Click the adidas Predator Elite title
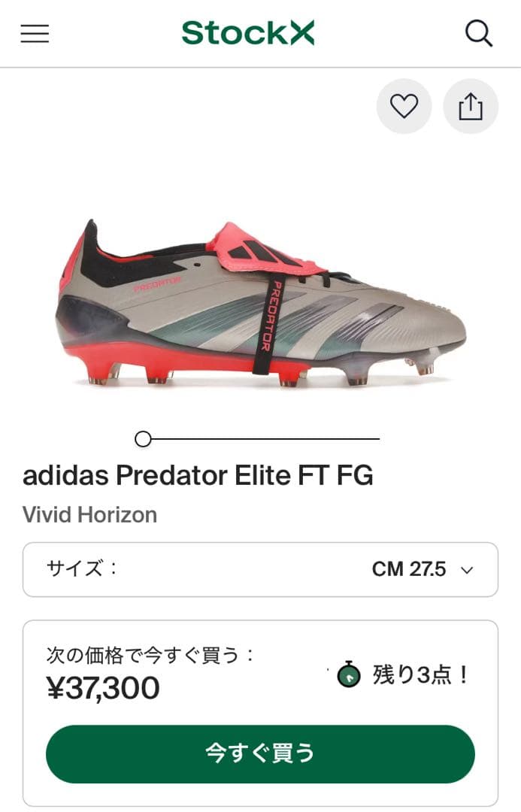The width and height of the screenshot is (521, 812). [199, 475]
